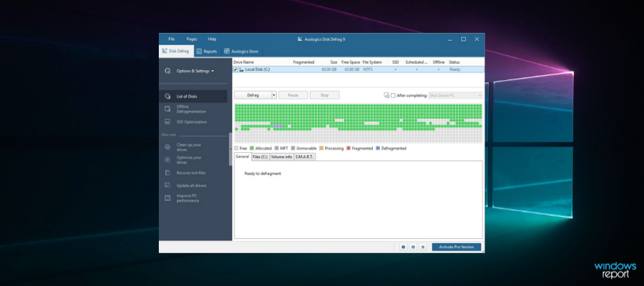Click the Clean up your drives icon
The image size is (644, 286).
coord(167,147)
